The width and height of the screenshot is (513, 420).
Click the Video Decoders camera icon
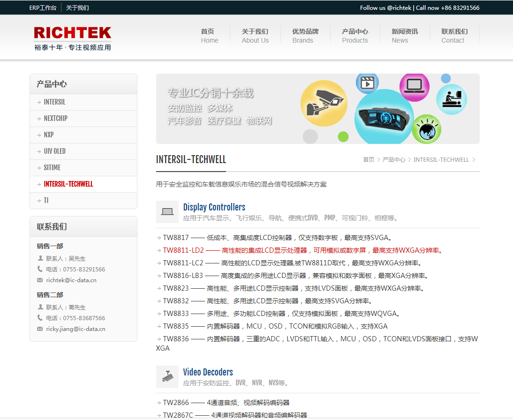[x=167, y=377]
